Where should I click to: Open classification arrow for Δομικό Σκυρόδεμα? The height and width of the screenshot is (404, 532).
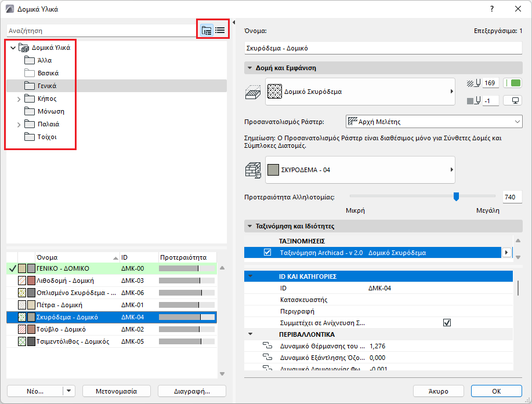point(506,253)
